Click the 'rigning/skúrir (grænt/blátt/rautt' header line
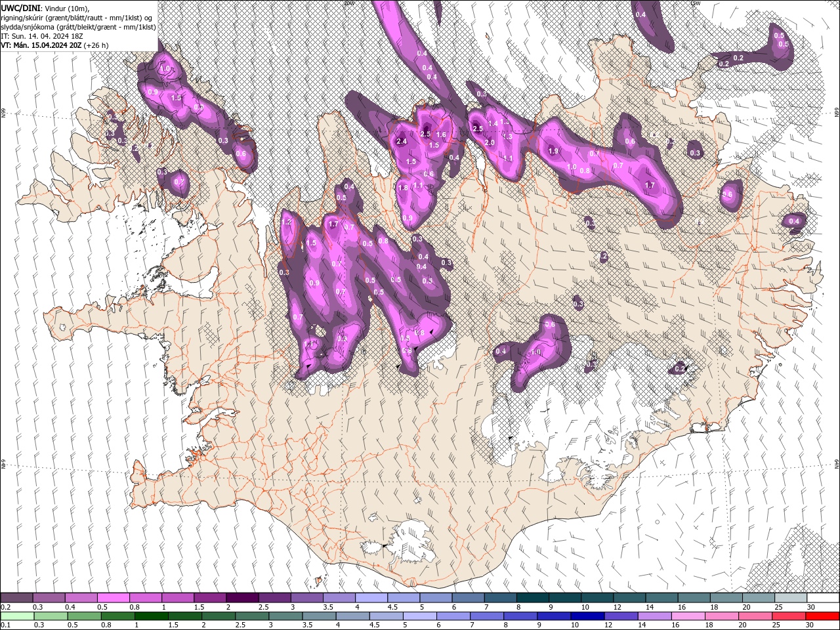 pos(77,18)
